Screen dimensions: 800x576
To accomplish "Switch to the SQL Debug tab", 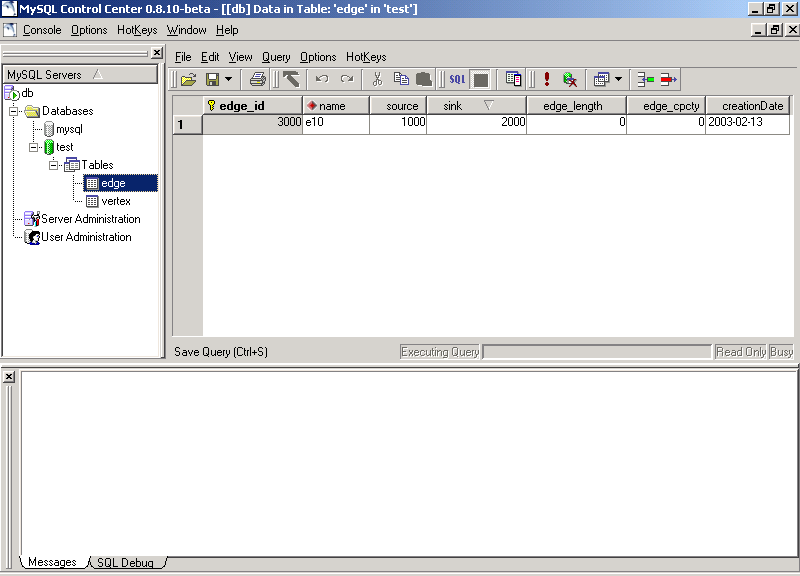I will coord(125,562).
